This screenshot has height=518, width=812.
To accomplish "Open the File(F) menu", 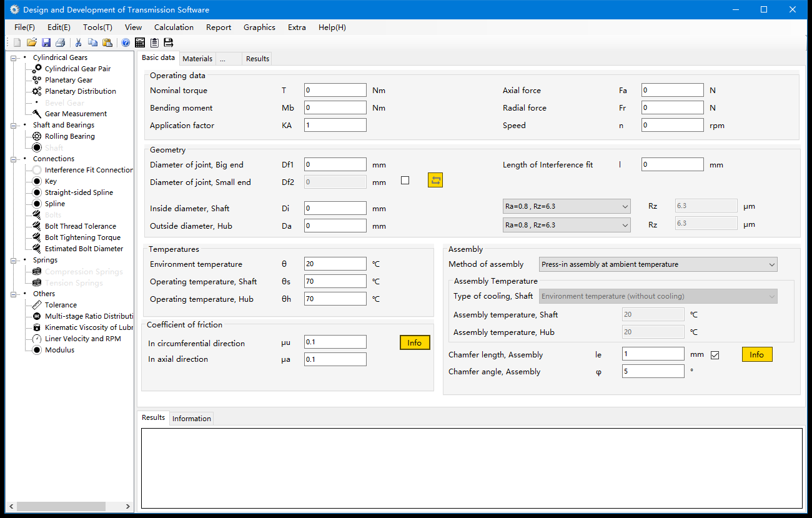I will pyautogui.click(x=24, y=27).
